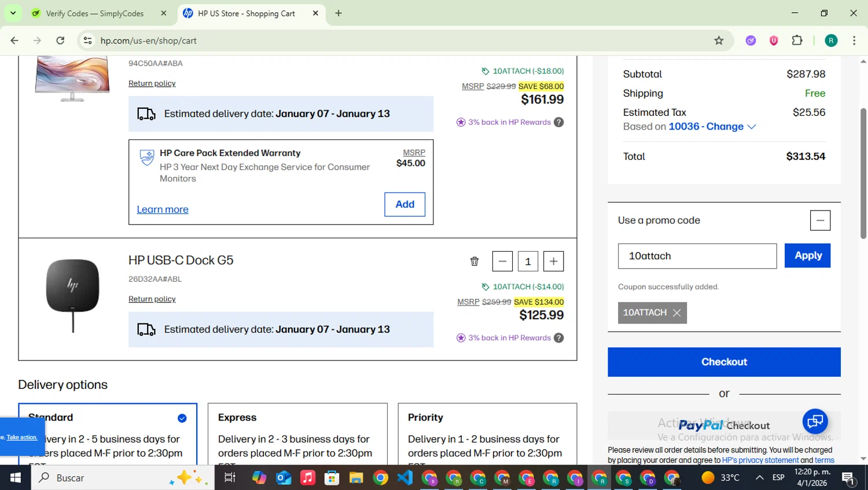Open the tab search dropdown
The height and width of the screenshot is (490, 868).
(x=13, y=13)
